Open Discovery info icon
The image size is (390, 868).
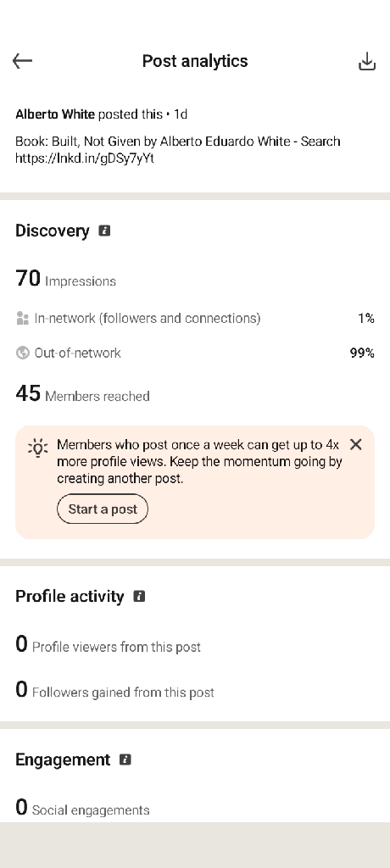[x=104, y=231]
